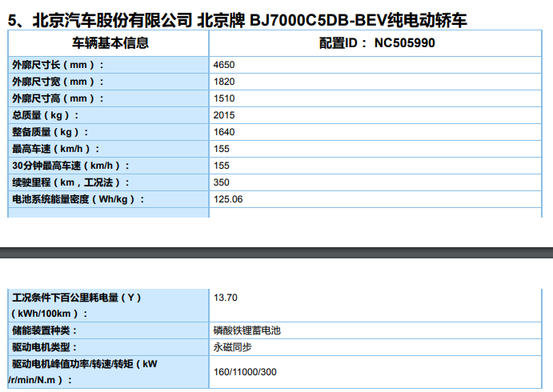Click the range value 350

[x=222, y=182]
